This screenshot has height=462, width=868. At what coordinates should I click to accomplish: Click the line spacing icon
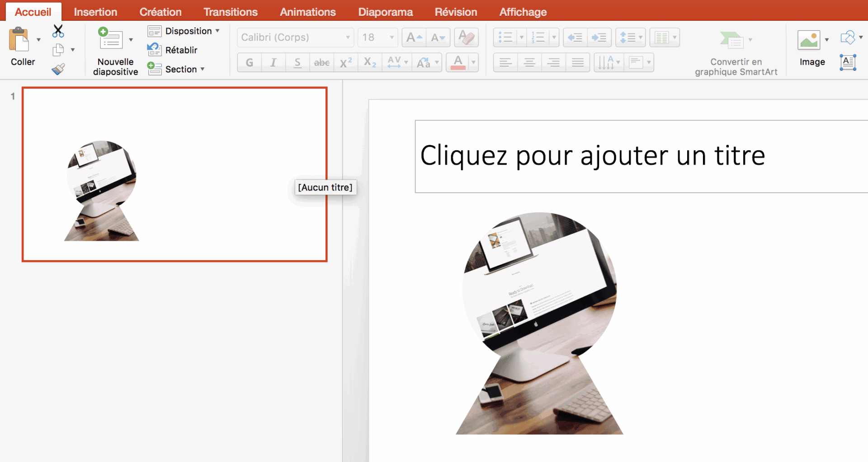(x=627, y=38)
